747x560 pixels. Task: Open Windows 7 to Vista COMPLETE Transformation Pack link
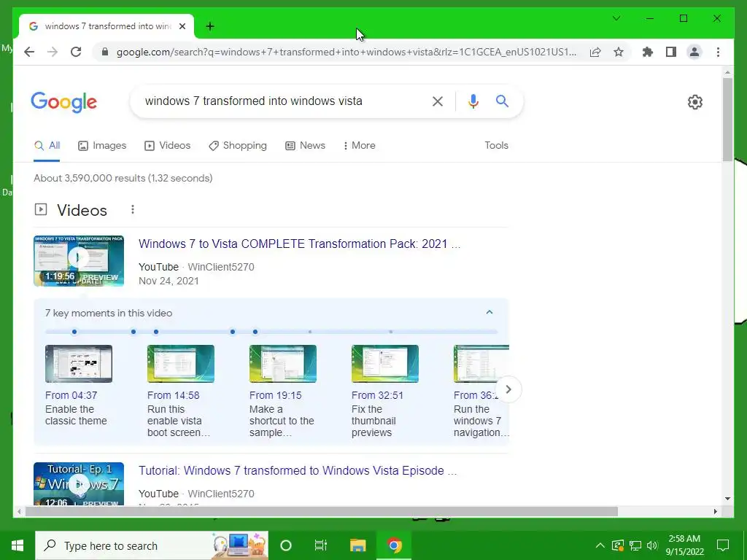pos(299,244)
